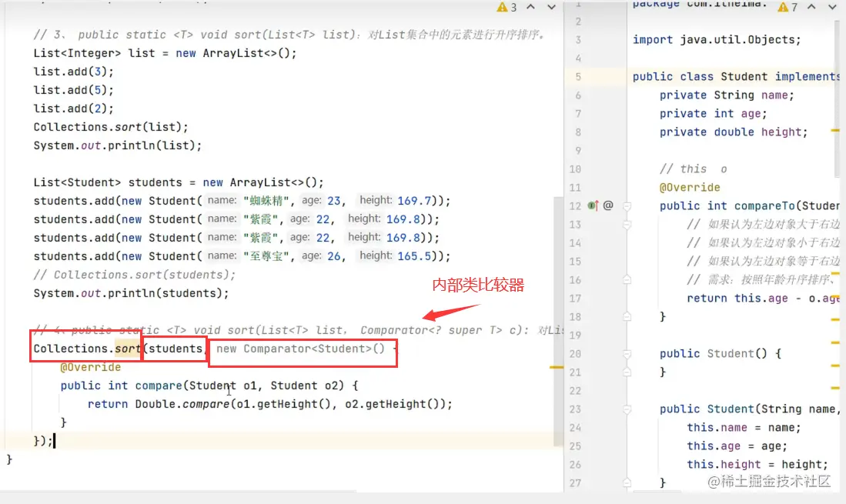Click 'this.age = age;' assignment
Viewport: 846px width, 504px height.
tap(737, 446)
